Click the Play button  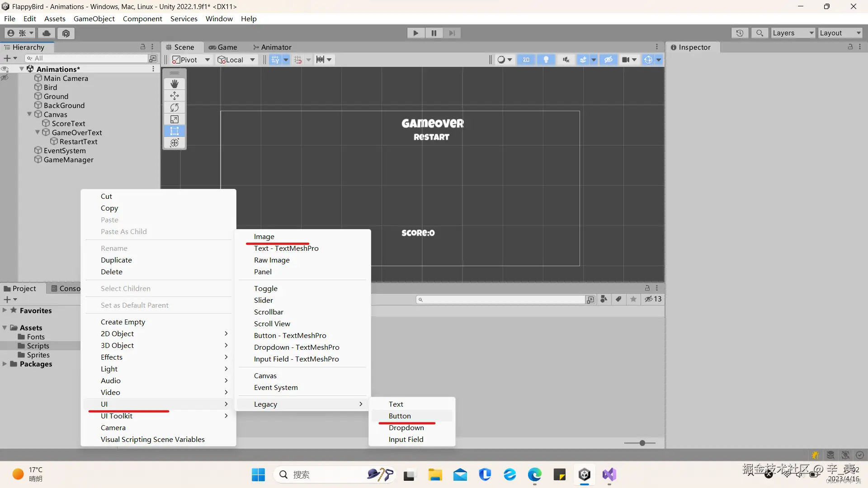coord(415,33)
